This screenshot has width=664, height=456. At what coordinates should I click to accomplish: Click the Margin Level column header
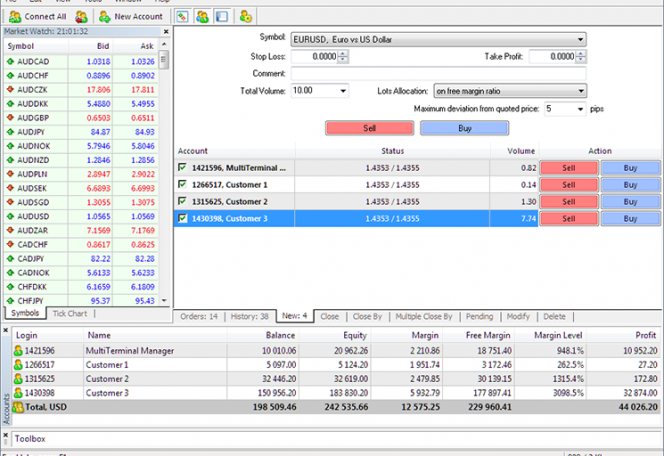tap(550, 335)
